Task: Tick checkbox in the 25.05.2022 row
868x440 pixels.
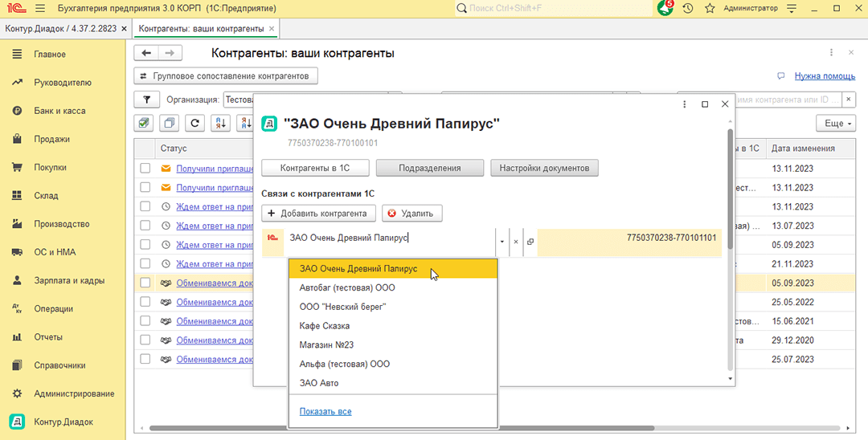Action: [145, 302]
